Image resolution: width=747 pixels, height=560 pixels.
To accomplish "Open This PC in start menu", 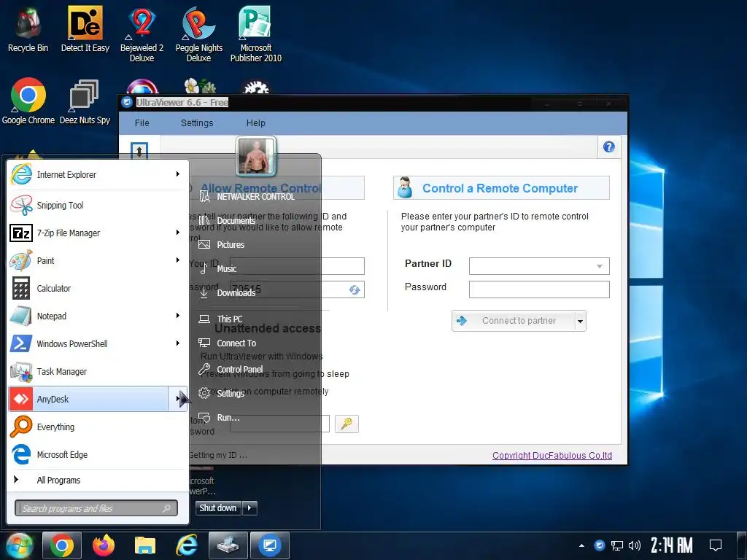I will tap(230, 319).
